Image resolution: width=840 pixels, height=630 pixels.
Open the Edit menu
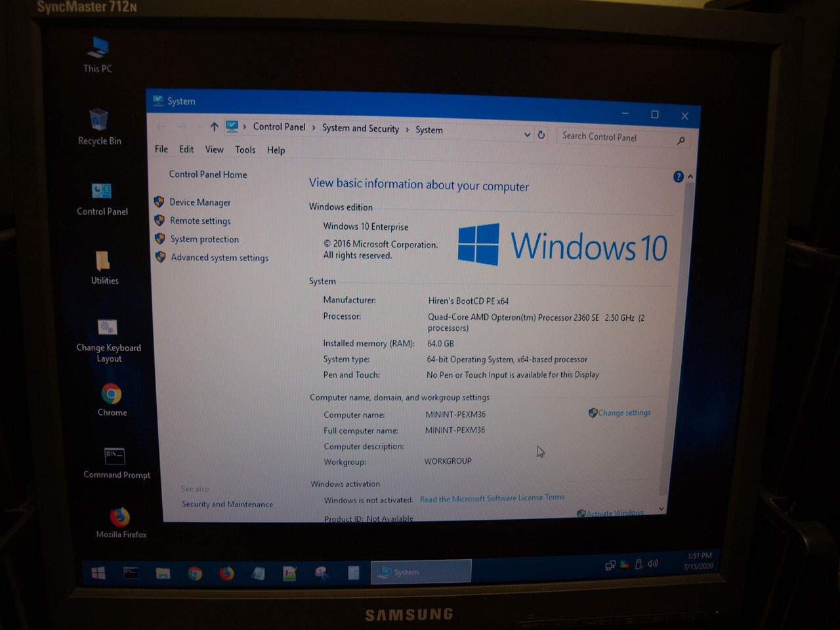click(186, 149)
